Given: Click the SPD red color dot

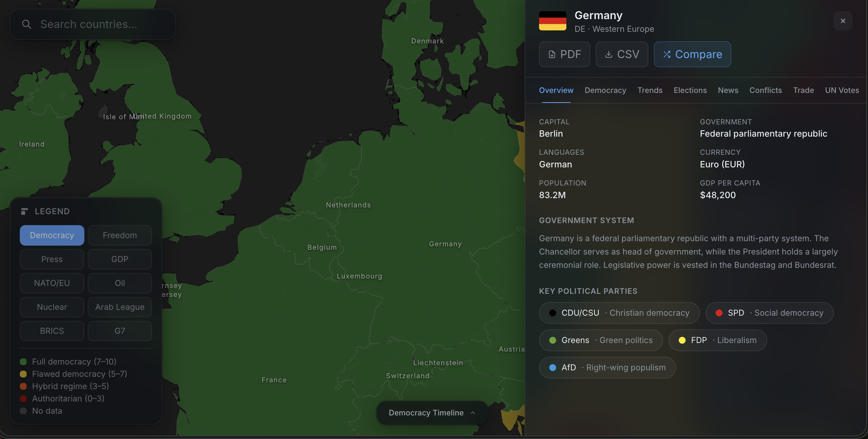Looking at the screenshot, I should coord(719,313).
